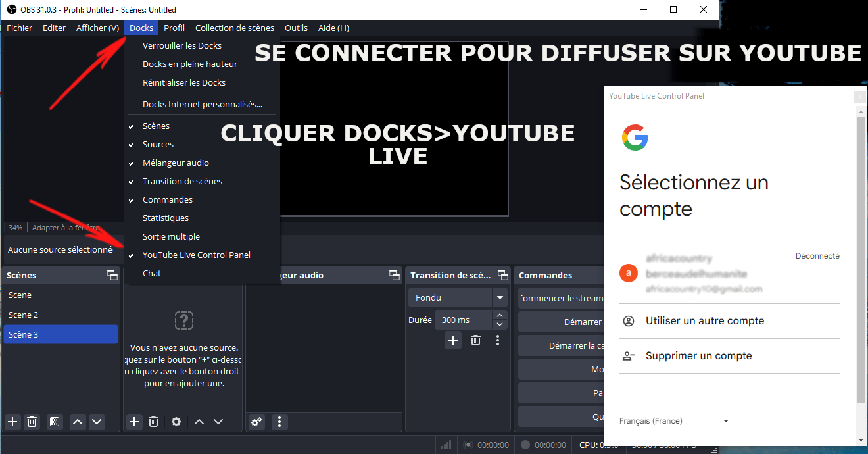The height and width of the screenshot is (454, 868).
Task: Click the Commencer le stream button
Action: (561, 298)
